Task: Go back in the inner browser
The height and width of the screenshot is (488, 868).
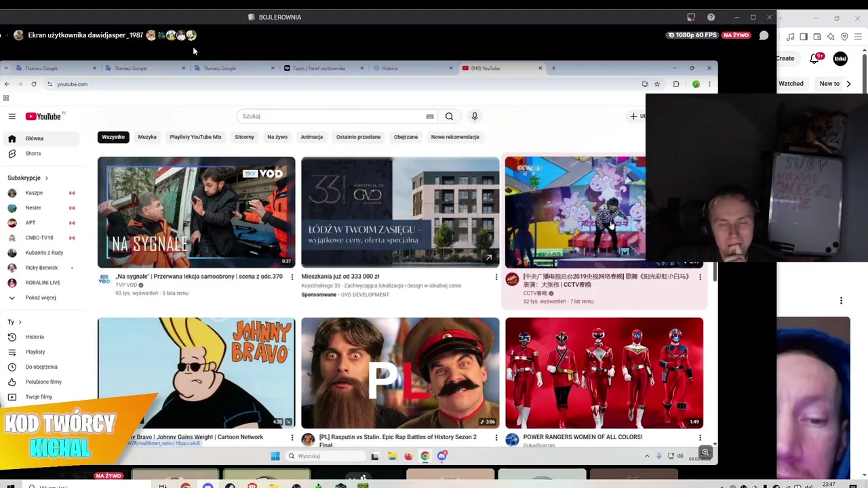Action: click(7, 84)
